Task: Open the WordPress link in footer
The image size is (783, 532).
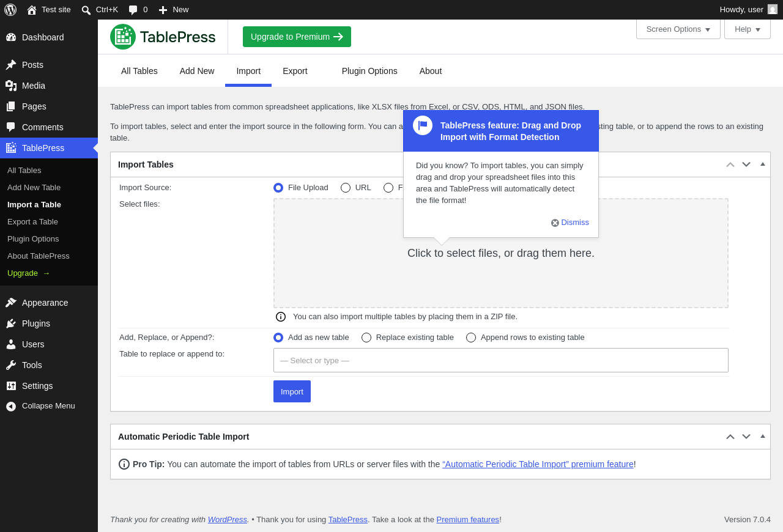Action: (228, 519)
